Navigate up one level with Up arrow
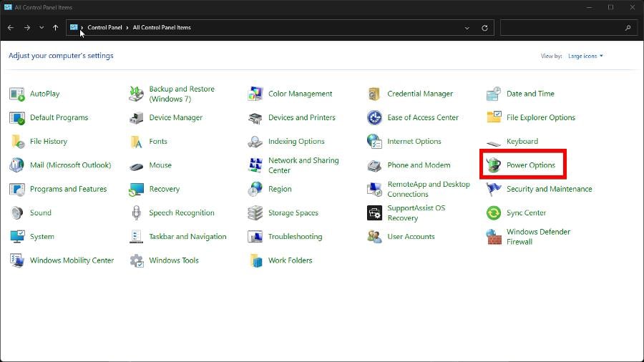644x362 pixels. click(x=55, y=27)
